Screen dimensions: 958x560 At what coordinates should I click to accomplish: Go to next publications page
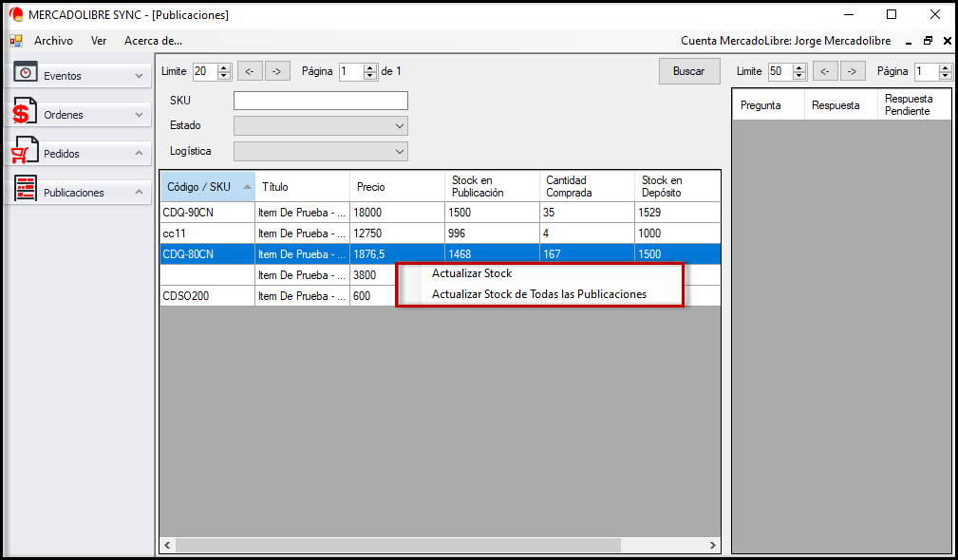click(x=277, y=71)
